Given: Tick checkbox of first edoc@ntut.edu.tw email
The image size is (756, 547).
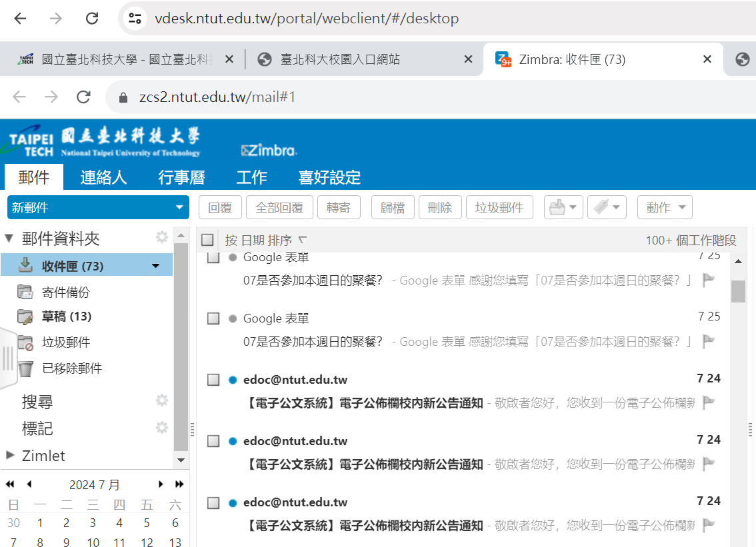Looking at the screenshot, I should pos(213,380).
